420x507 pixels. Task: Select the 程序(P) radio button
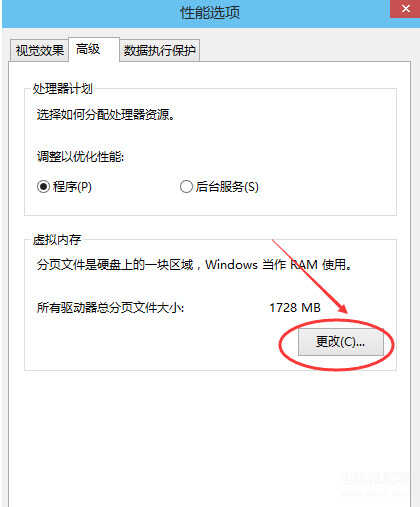click(43, 186)
